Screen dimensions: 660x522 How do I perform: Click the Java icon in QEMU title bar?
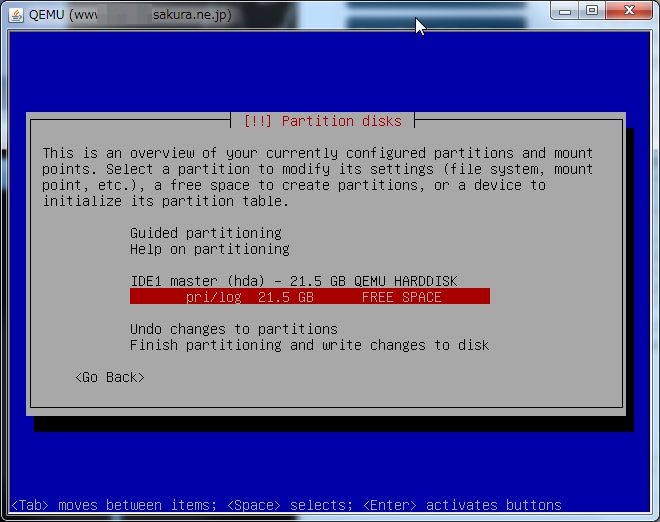coord(16,15)
